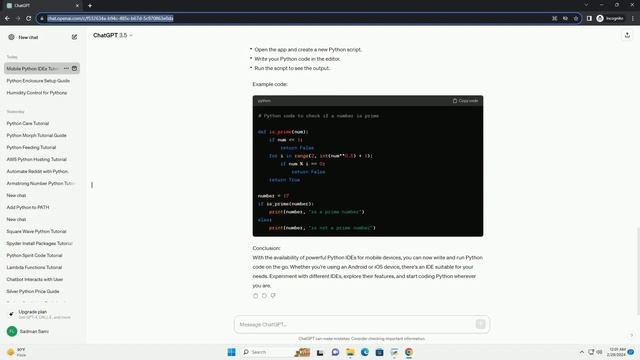Copy the response with clipboard icon

(256, 296)
